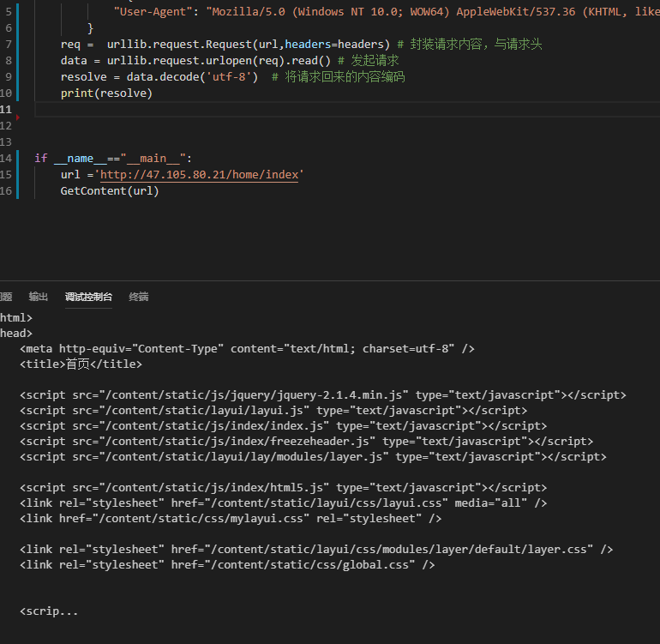
Task: Select the 调试控制台 panel tab
Action: 88,297
